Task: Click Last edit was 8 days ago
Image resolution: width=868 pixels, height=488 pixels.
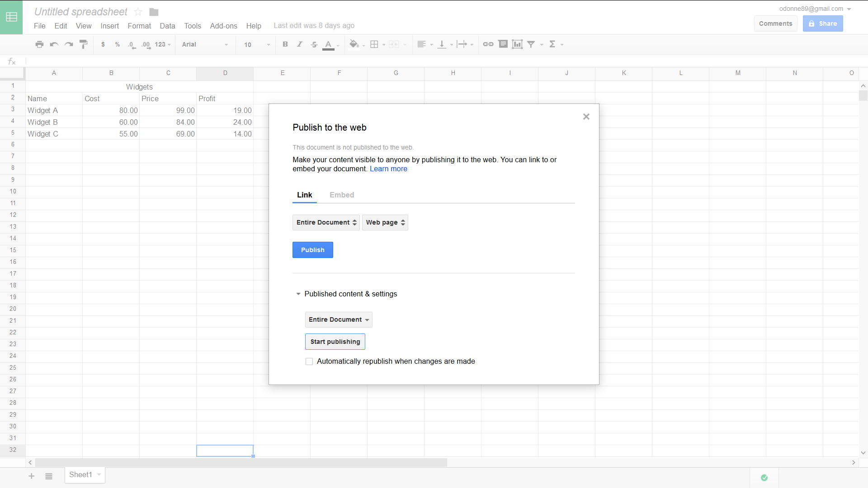Action: tap(314, 26)
